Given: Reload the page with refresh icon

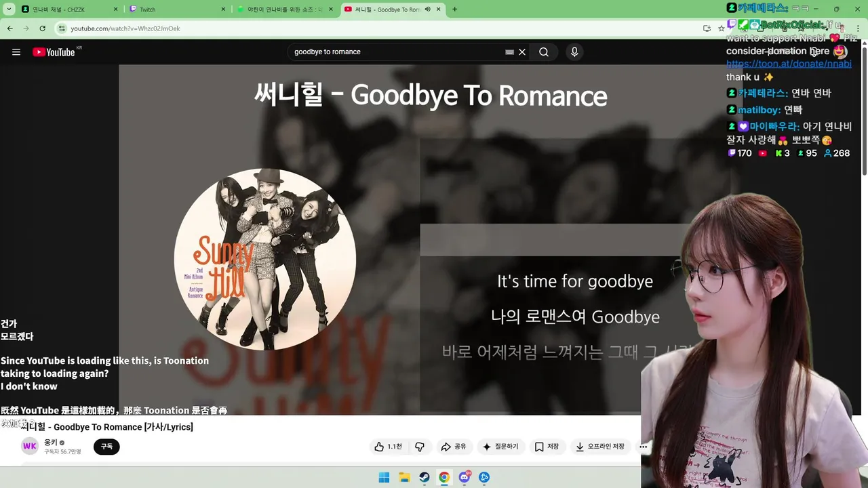Looking at the screenshot, I should point(43,28).
